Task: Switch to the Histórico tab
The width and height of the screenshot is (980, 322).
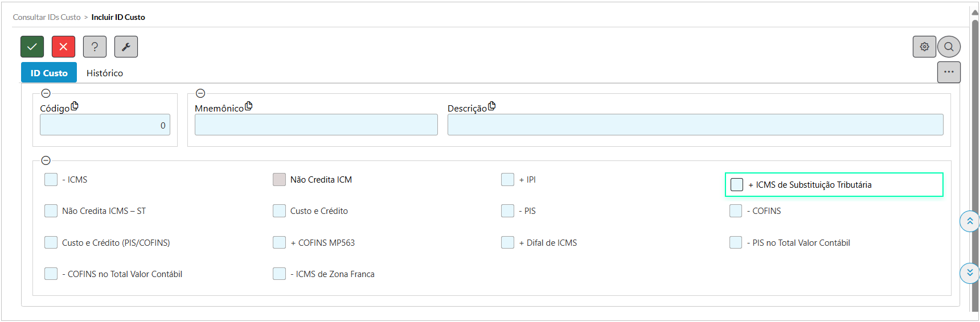Action: coord(105,73)
